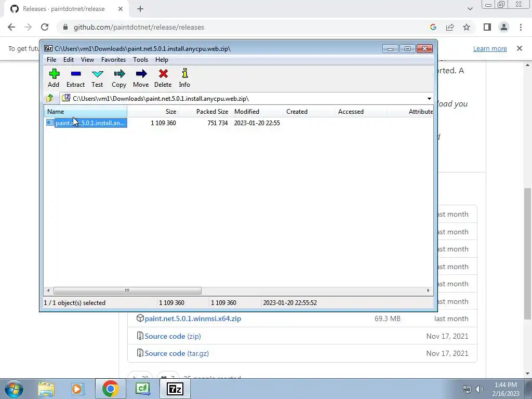Click the Chrome page vertical scrollbar thumb
The width and height of the screenshot is (532, 399).
(528, 254)
